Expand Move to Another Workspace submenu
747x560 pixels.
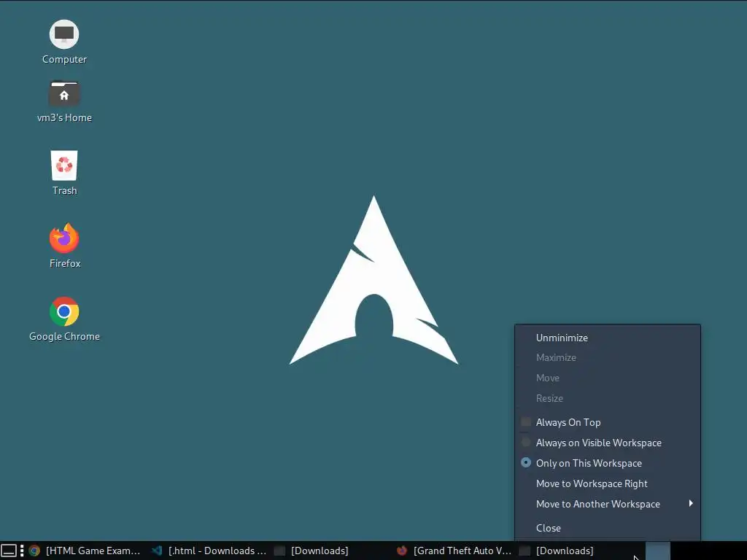(608, 504)
